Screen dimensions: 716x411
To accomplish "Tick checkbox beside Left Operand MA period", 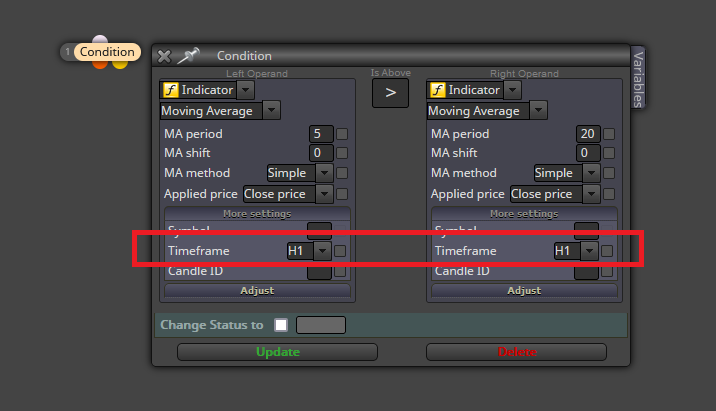I will click(x=342, y=134).
